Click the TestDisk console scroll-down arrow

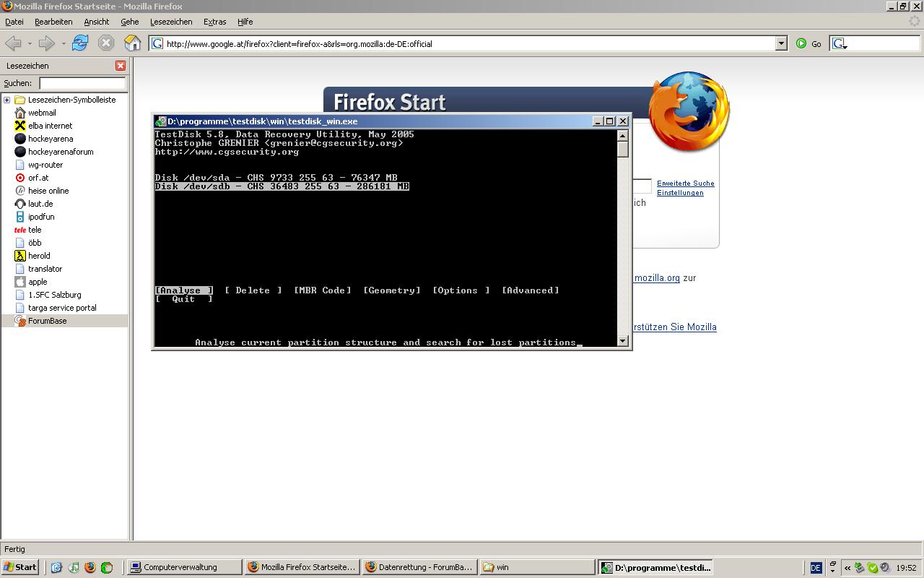pos(622,341)
